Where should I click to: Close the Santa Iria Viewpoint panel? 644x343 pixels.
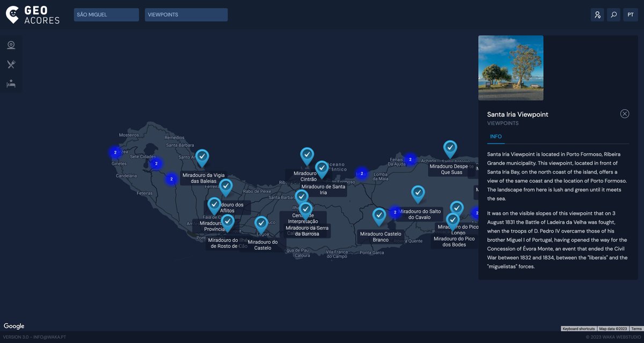click(x=625, y=114)
